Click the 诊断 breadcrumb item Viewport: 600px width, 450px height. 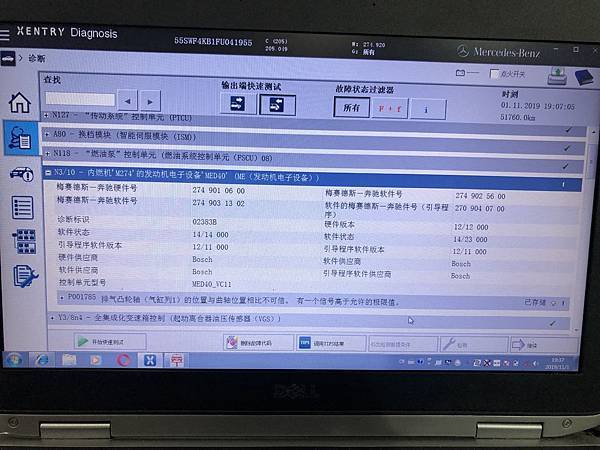pos(37,59)
